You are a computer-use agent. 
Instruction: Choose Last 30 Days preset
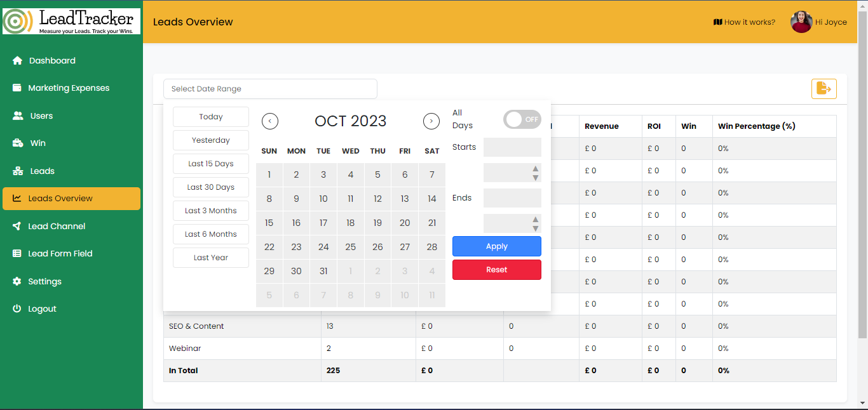[211, 187]
